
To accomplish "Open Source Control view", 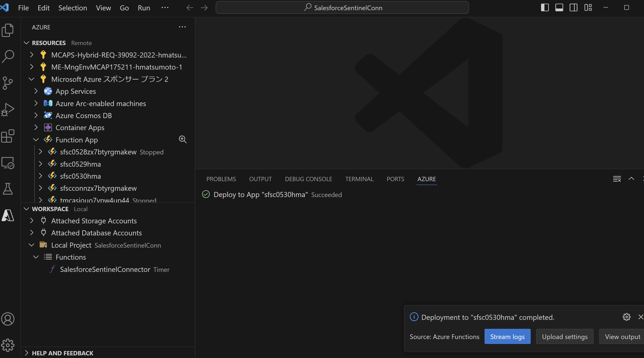I will (8, 83).
